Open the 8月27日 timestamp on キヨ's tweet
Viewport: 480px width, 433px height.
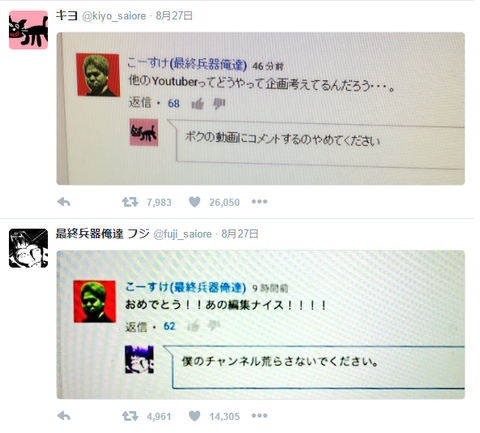[x=174, y=16]
